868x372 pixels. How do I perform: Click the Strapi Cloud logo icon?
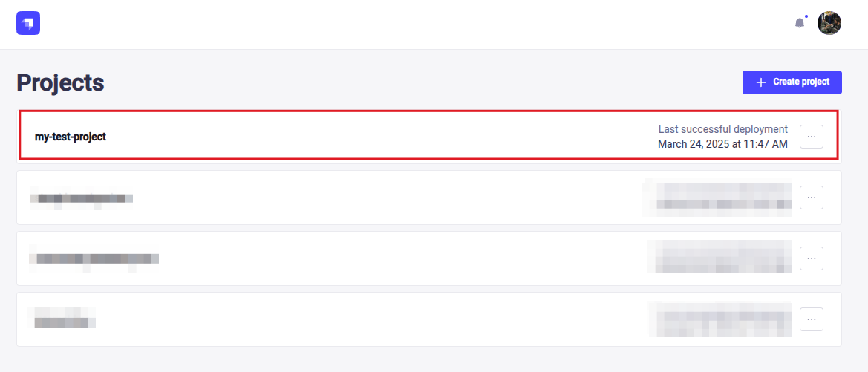point(28,23)
